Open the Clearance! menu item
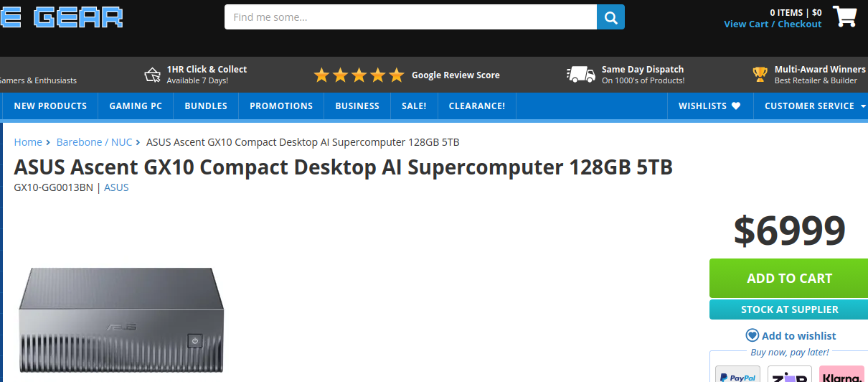868x382 pixels. [x=477, y=106]
